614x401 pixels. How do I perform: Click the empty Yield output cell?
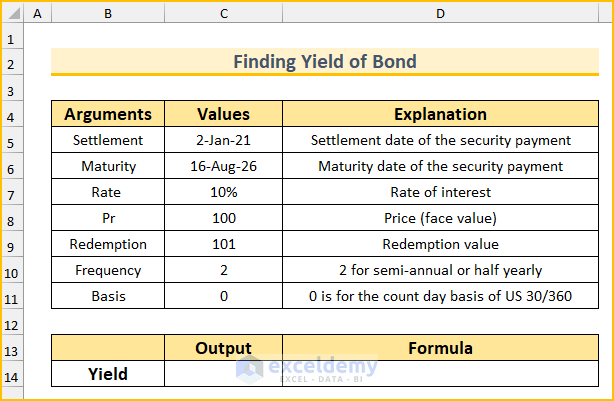click(x=223, y=374)
